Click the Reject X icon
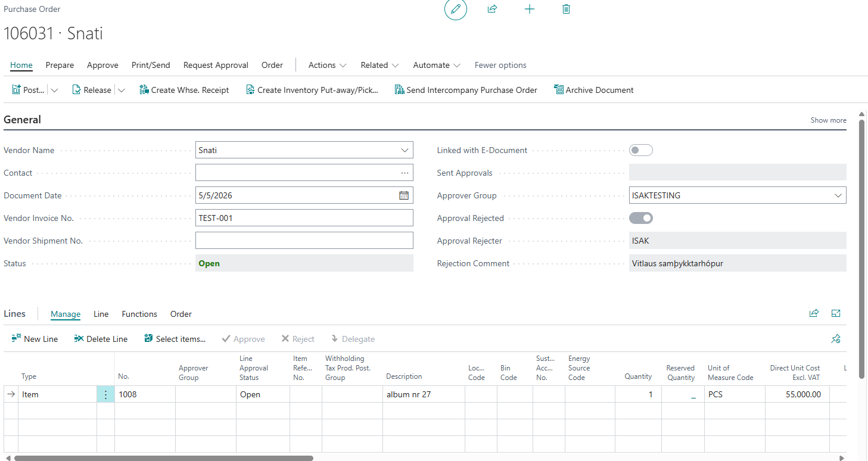This screenshot has width=868, height=461. [x=285, y=339]
